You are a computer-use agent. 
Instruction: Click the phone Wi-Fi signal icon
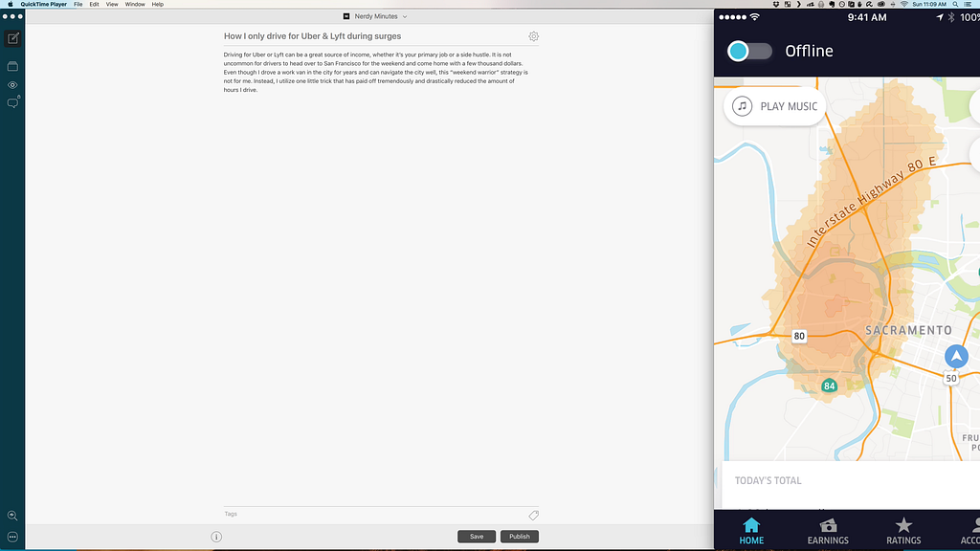754,17
